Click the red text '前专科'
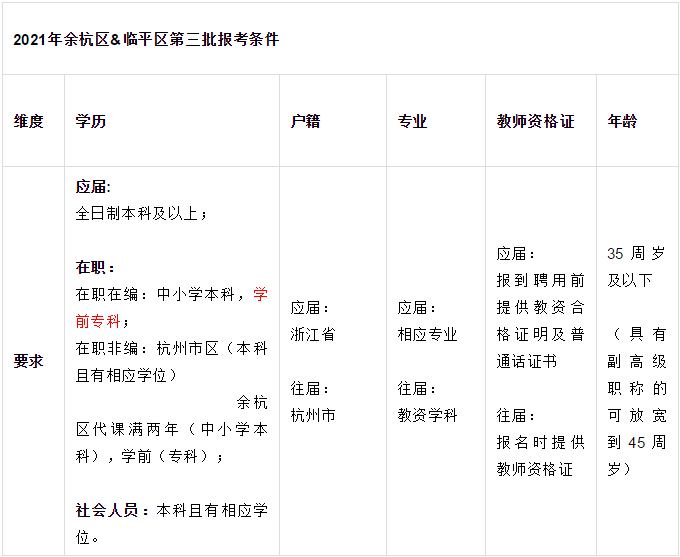 pos(98,321)
